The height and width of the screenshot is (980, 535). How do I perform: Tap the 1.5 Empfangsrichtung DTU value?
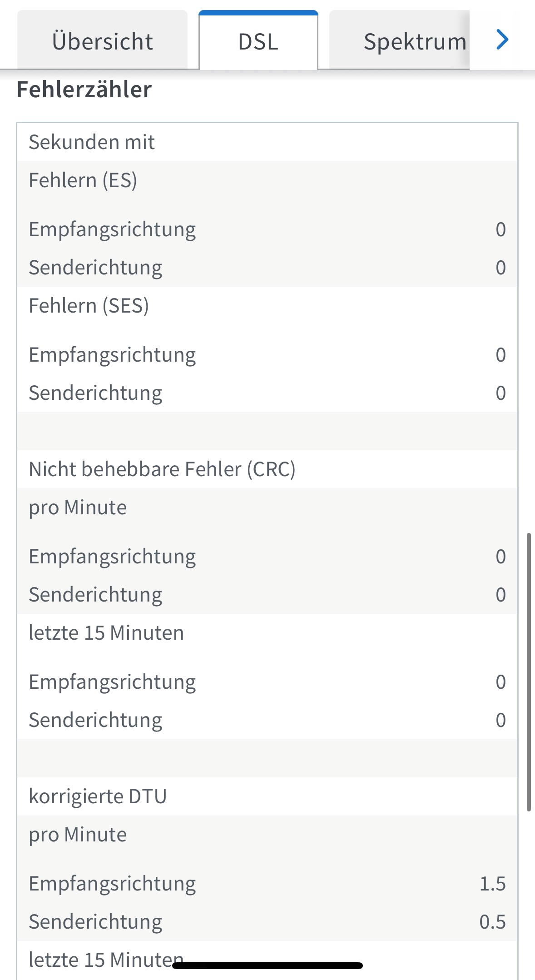point(493,884)
